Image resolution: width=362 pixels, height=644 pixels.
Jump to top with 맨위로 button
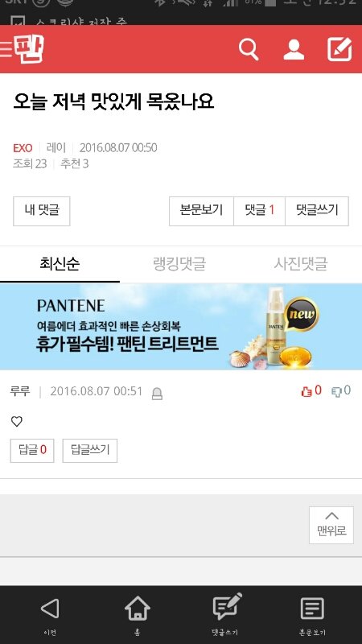point(331,525)
